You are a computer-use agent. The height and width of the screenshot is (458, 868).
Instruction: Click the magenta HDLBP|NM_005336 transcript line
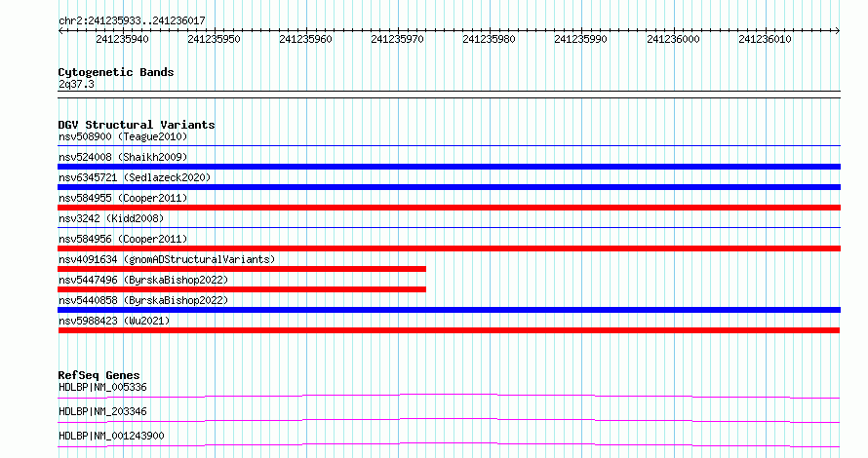[x=449, y=396]
